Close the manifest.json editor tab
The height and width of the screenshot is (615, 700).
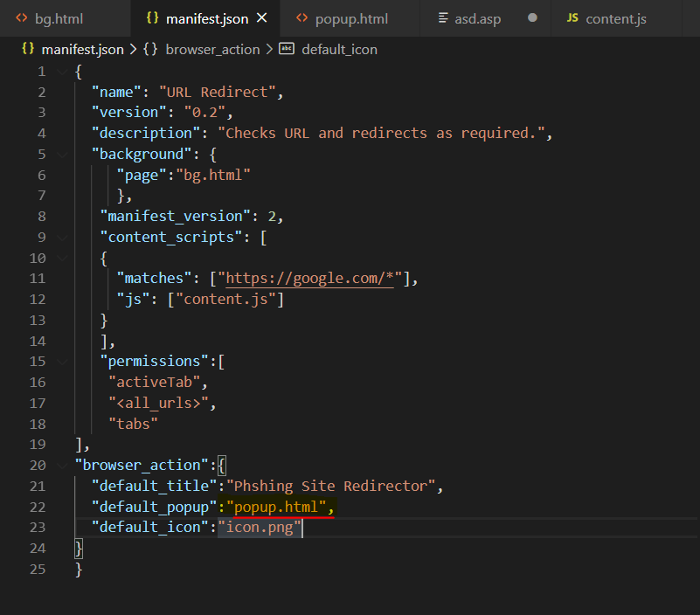(x=263, y=18)
